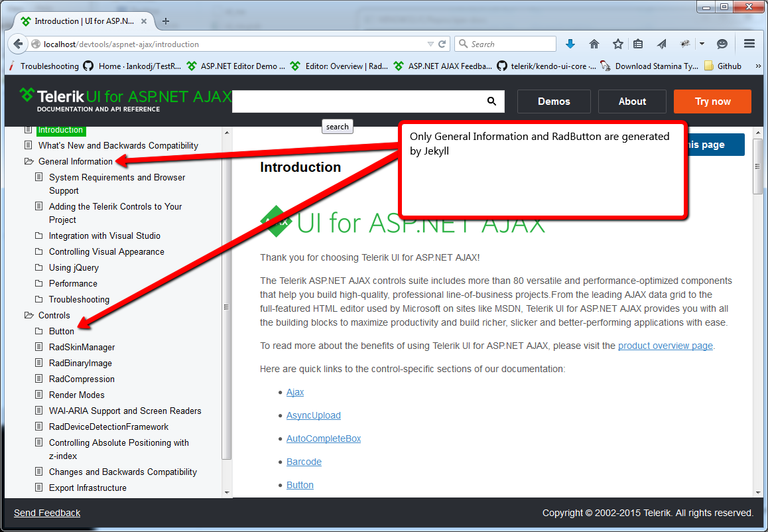
Task: Open the Barcode documentation link
Action: click(x=304, y=462)
